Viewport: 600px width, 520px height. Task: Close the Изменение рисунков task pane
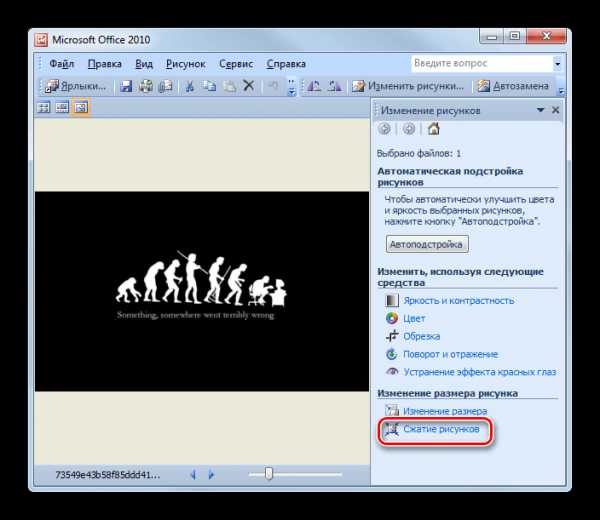[x=556, y=110]
